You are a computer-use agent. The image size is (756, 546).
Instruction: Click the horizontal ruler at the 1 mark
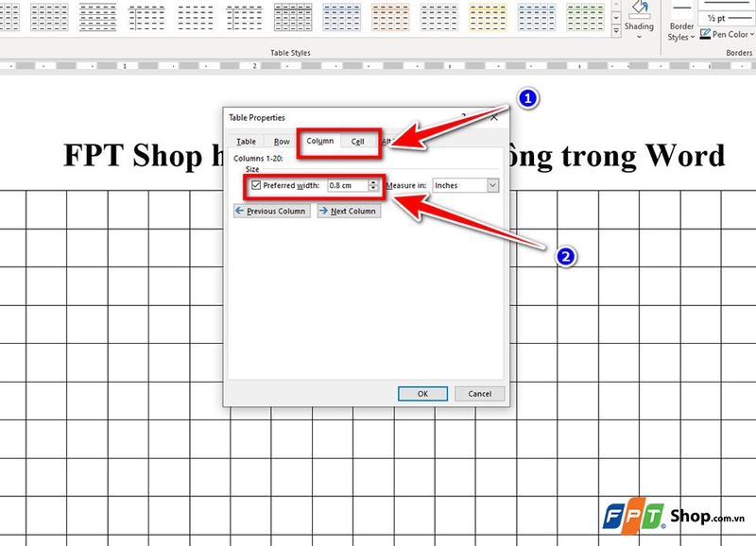pos(125,66)
